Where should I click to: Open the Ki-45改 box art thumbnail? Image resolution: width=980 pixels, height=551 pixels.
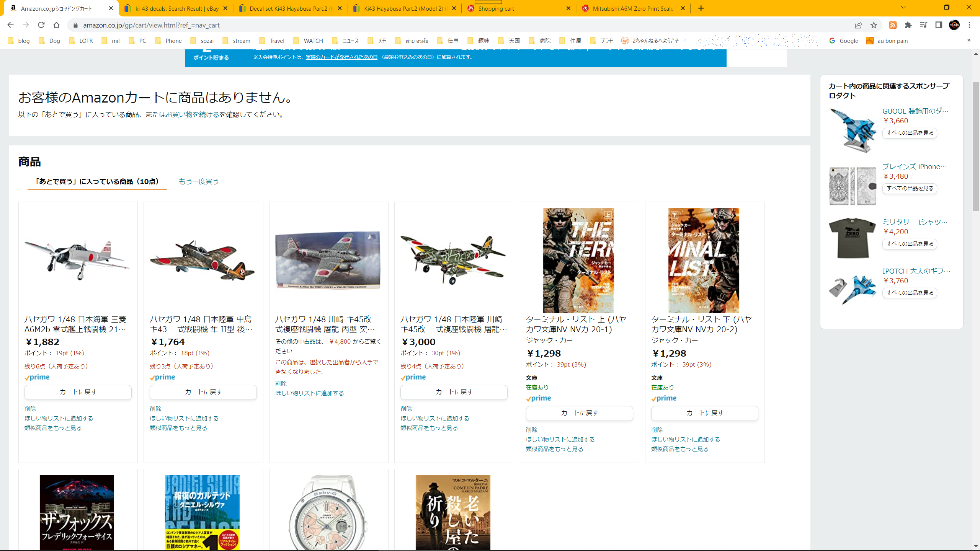pyautogui.click(x=328, y=260)
